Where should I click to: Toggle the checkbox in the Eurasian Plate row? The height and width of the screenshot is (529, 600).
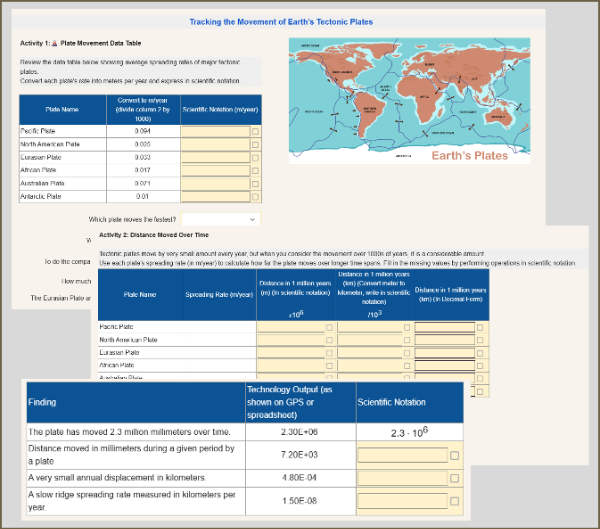[255, 157]
